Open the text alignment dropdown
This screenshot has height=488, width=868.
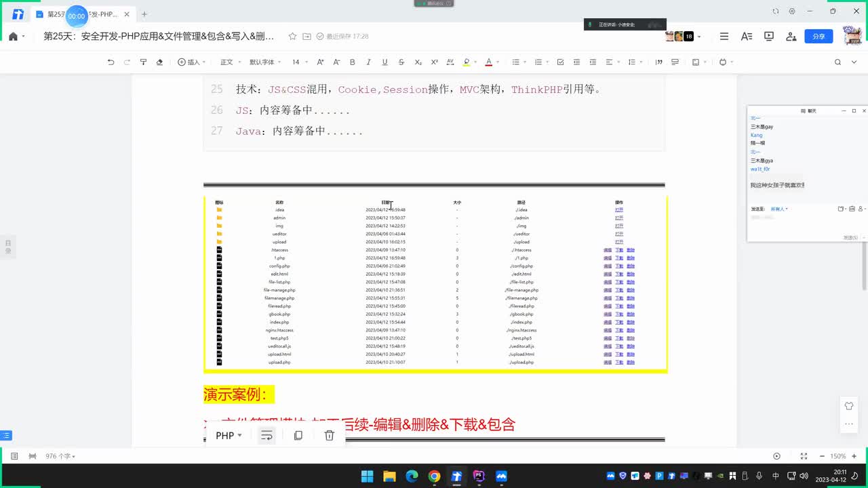(612, 62)
